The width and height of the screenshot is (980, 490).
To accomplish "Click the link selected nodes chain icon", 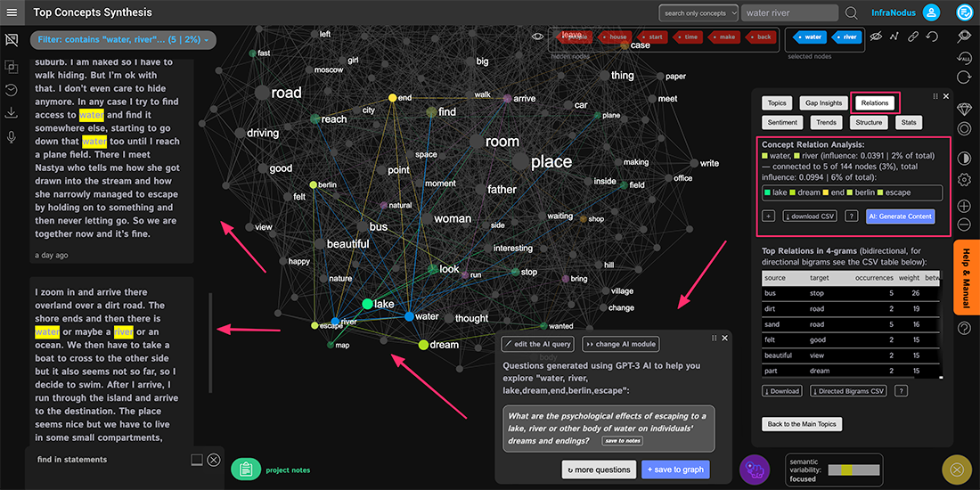I will coord(913,37).
